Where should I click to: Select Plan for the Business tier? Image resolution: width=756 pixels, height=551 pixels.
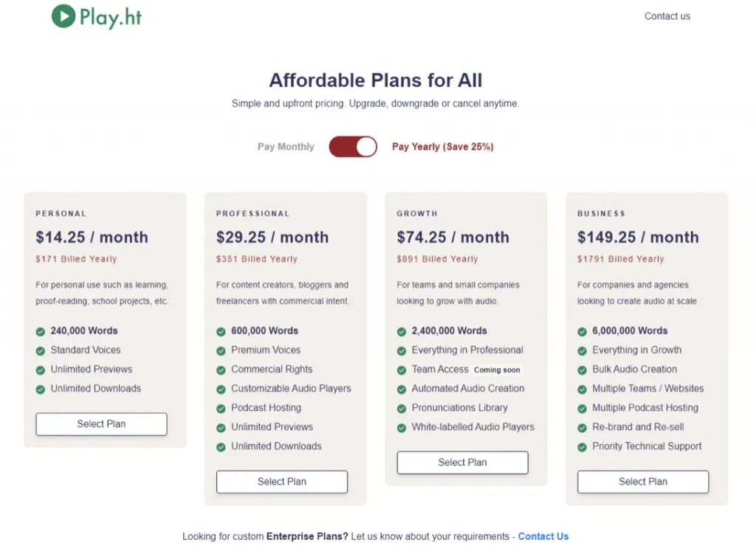click(x=642, y=482)
